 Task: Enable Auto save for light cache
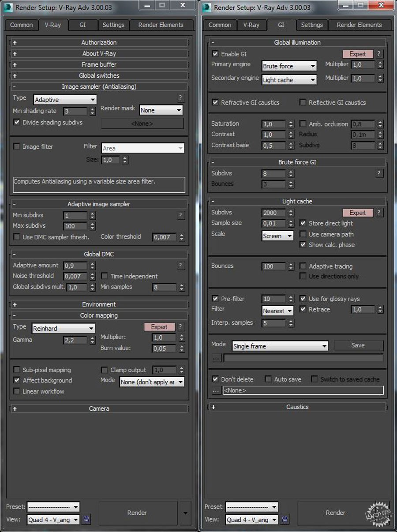coord(268,379)
